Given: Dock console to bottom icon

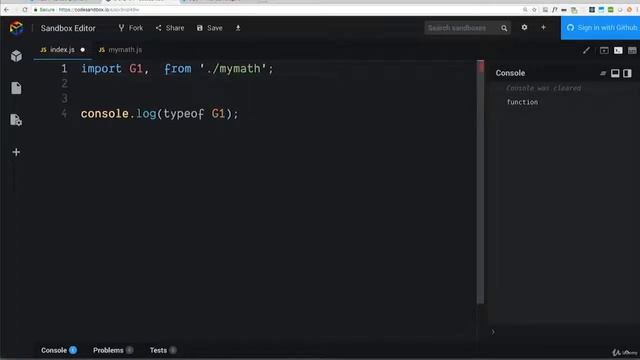Looking at the screenshot, I should point(615,73).
